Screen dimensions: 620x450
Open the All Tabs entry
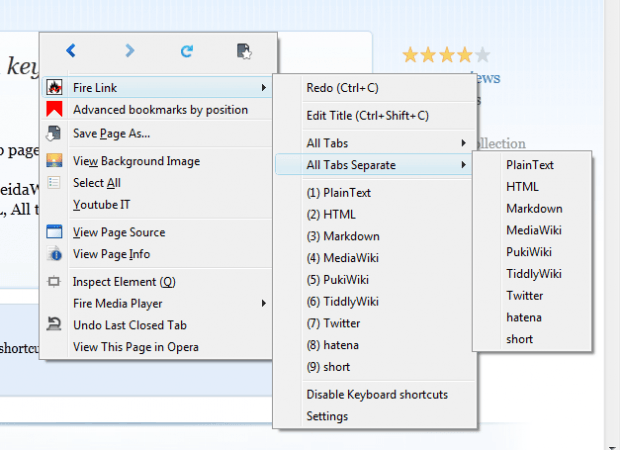point(374,143)
